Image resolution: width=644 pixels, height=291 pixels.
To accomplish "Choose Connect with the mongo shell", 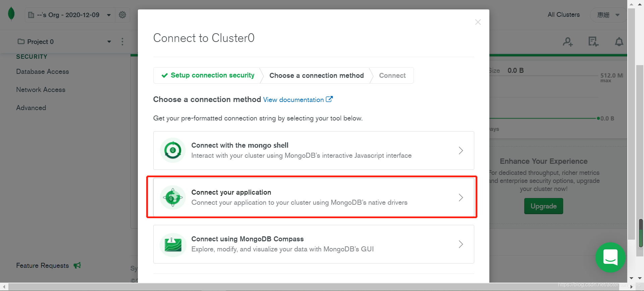I will 314,150.
